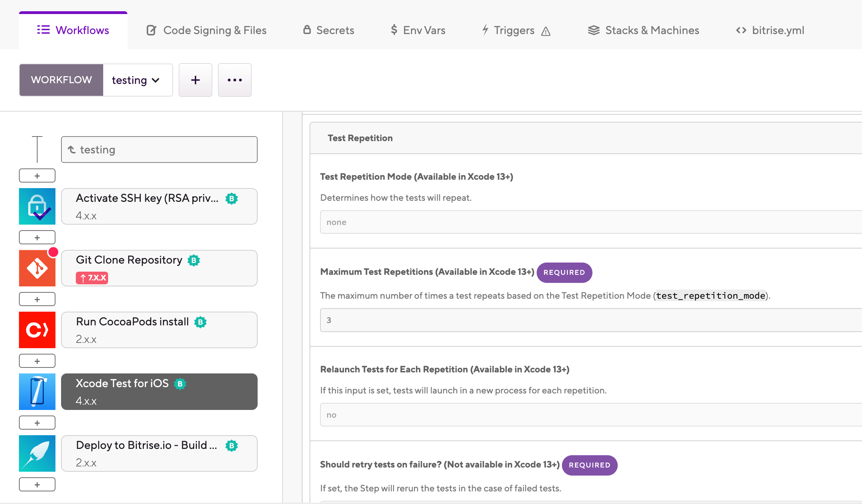
Task: Open Test Repetition Mode none selector
Action: click(x=590, y=222)
